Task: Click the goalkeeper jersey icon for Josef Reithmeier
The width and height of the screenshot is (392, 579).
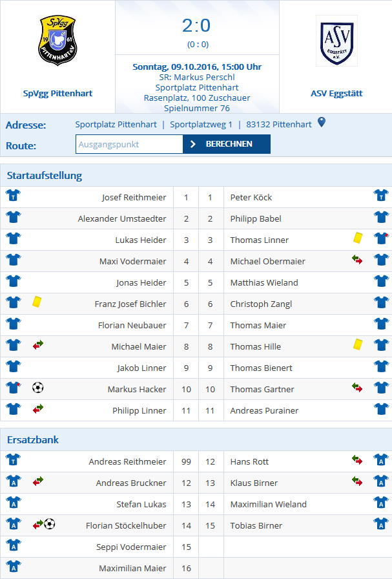Action: (14, 195)
